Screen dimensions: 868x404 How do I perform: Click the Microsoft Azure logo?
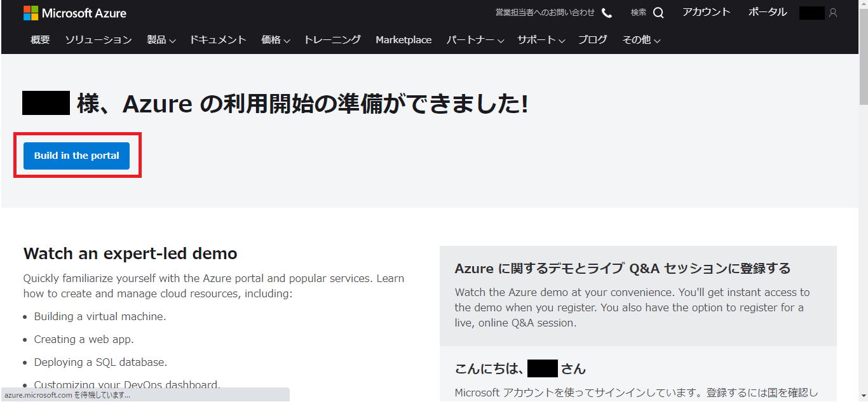click(x=74, y=13)
